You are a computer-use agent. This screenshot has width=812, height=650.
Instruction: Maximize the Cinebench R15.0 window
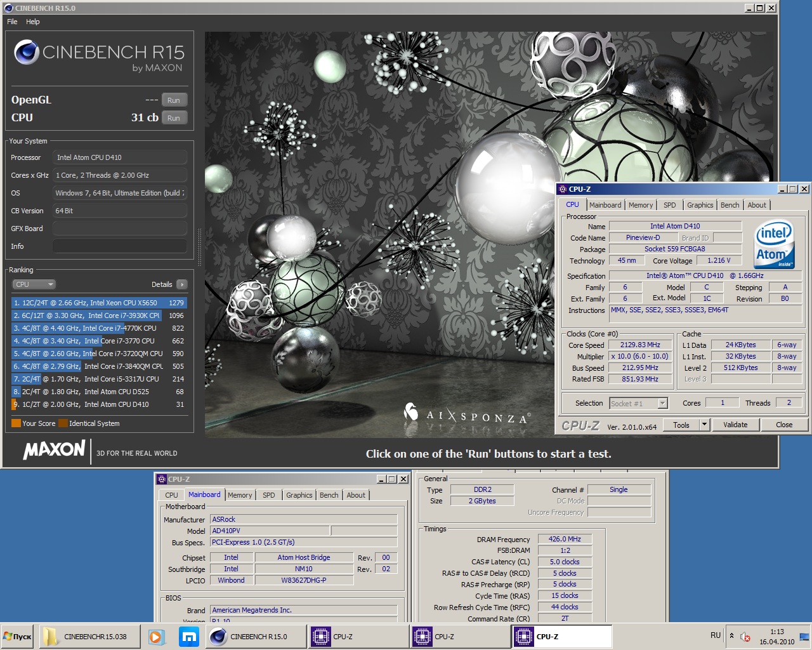click(x=760, y=8)
